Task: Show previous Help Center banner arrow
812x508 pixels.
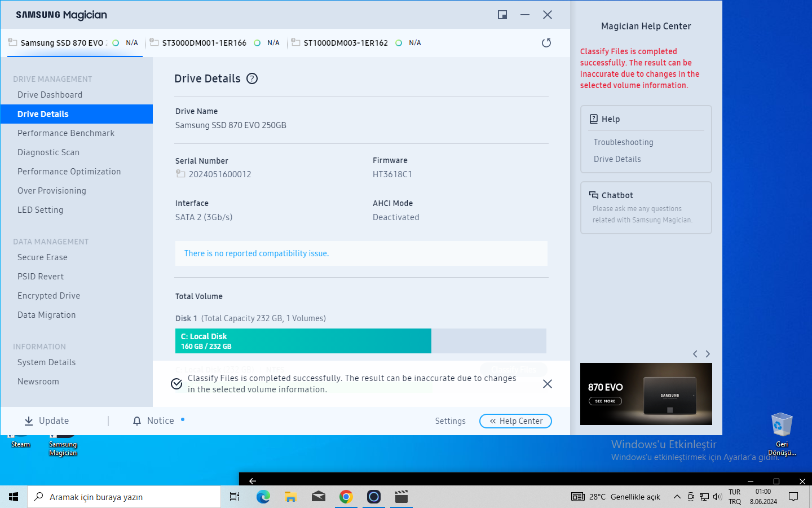Action: (x=695, y=354)
